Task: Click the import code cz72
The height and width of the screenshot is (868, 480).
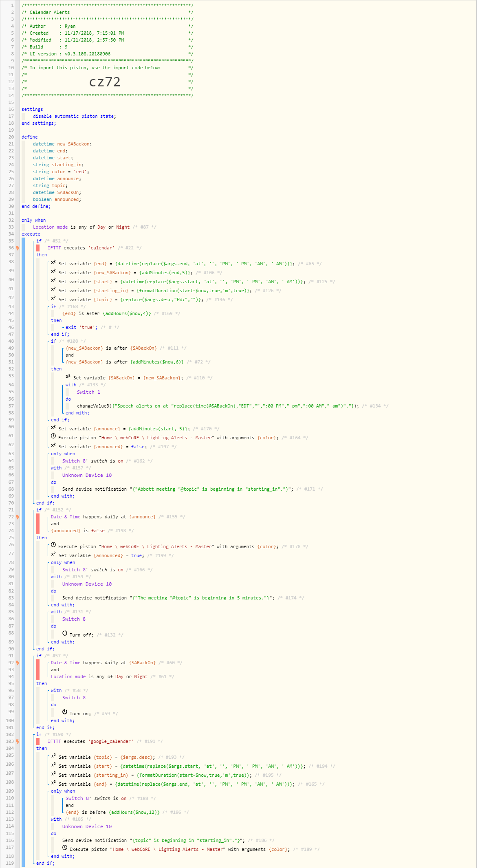Action: pyautogui.click(x=105, y=82)
